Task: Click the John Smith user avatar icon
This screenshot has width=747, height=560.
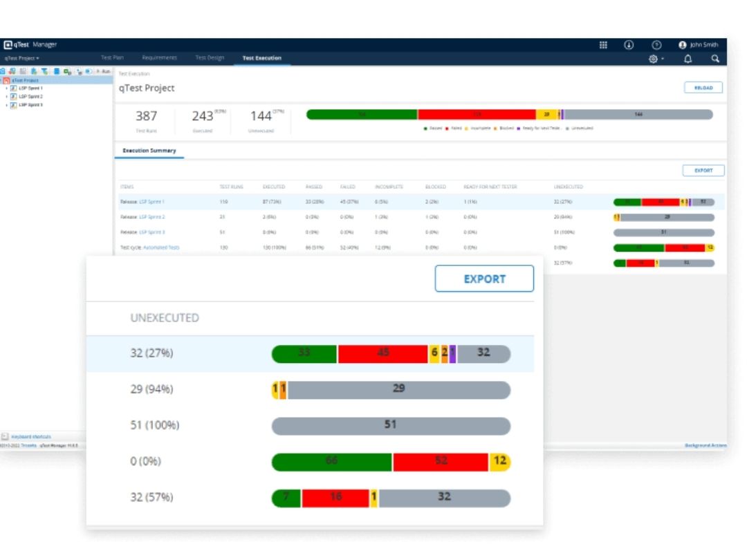Action: pyautogui.click(x=682, y=45)
